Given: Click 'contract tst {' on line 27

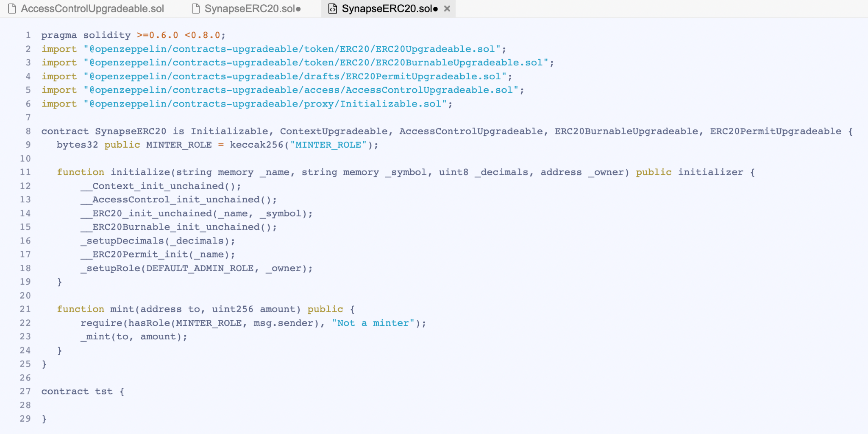Looking at the screenshot, I should pos(83,391).
